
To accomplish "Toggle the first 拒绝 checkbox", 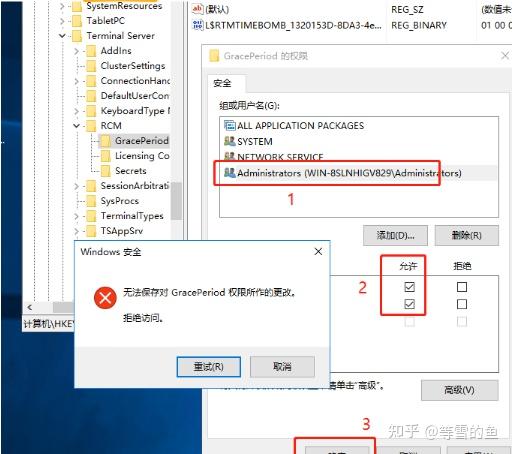I will (x=462, y=287).
